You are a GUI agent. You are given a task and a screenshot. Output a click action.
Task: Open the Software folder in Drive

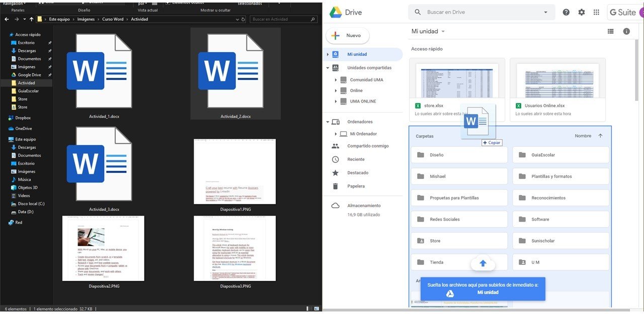[560, 219]
